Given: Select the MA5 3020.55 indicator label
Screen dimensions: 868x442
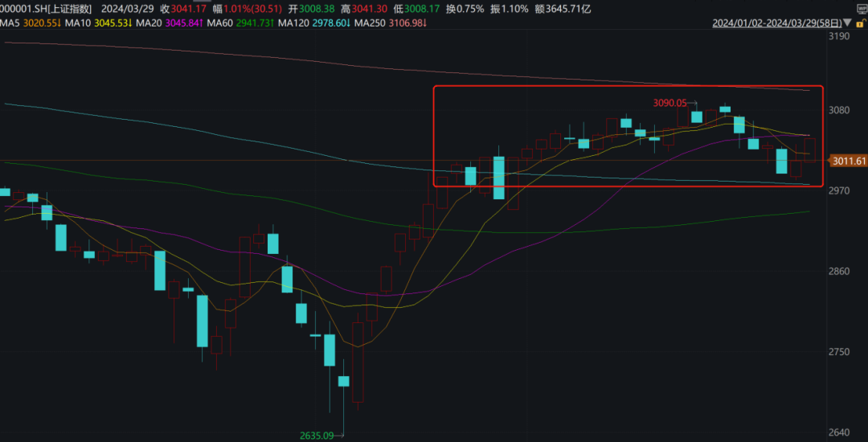Looking at the screenshot, I should 31,23.
